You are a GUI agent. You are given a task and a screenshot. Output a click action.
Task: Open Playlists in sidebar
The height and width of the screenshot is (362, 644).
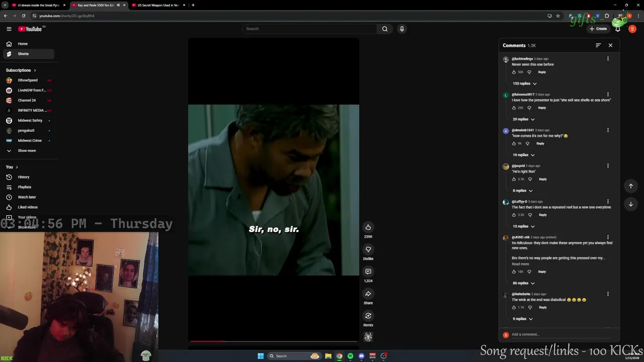(x=29, y=187)
